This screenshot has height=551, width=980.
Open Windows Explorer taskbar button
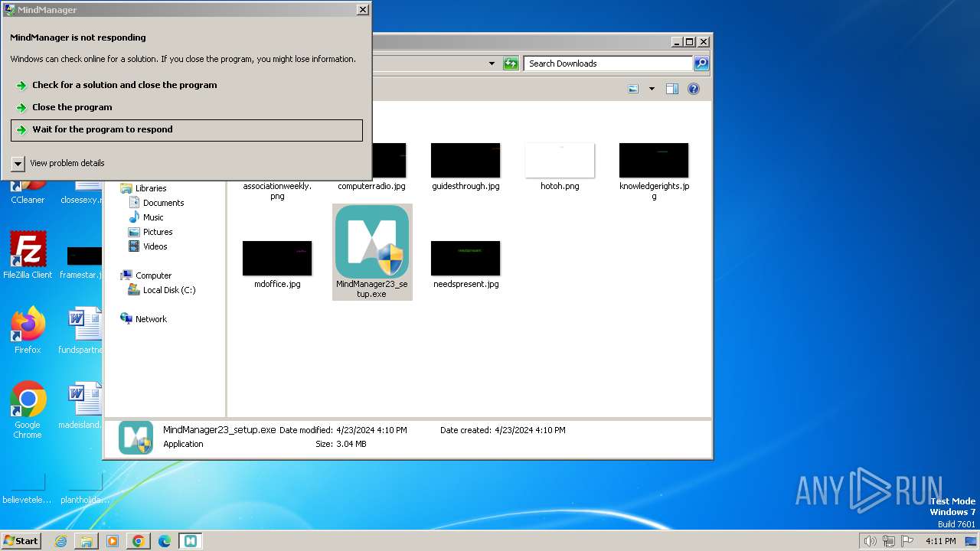click(x=87, y=541)
